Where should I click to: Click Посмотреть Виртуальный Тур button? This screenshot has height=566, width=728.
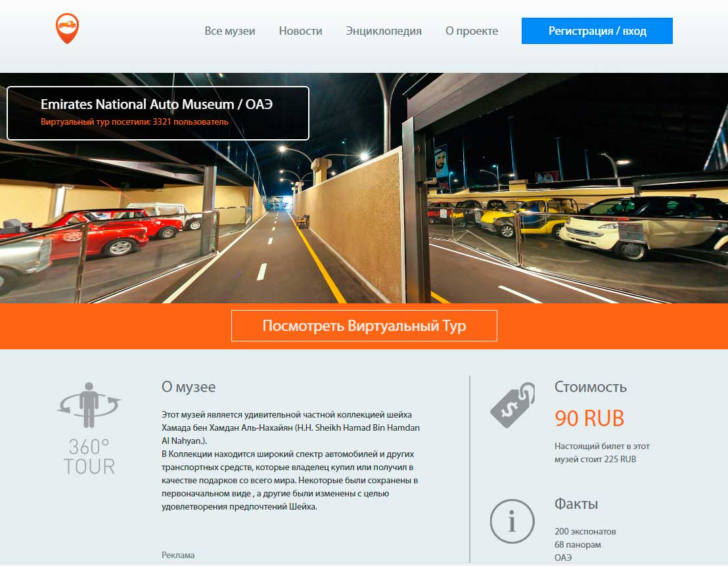[x=364, y=326]
